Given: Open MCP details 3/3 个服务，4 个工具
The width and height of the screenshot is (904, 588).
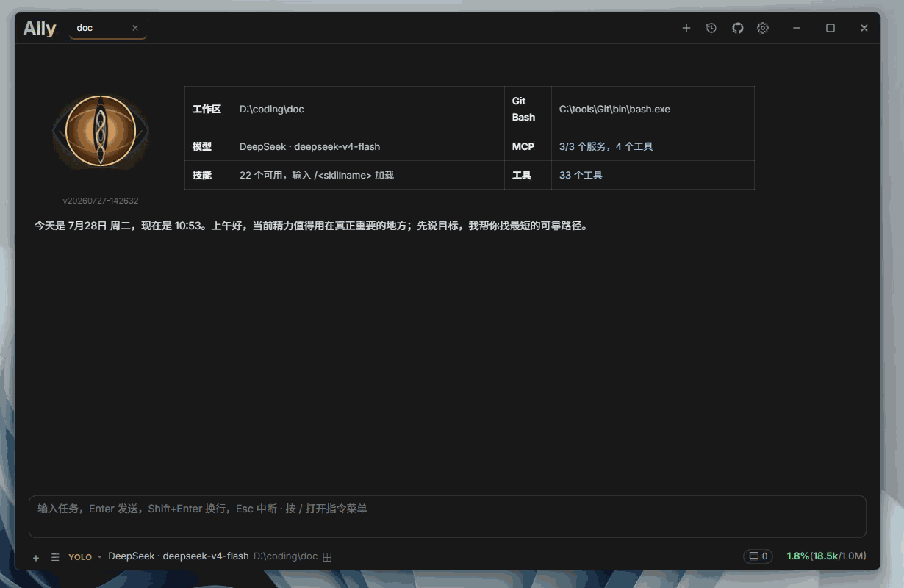Looking at the screenshot, I should point(606,146).
